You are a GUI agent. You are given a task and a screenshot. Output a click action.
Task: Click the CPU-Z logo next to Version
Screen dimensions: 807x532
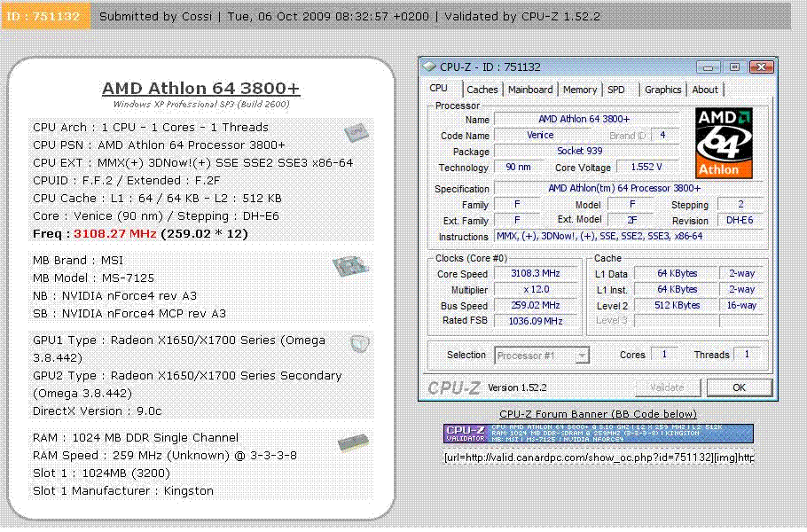[x=453, y=388]
